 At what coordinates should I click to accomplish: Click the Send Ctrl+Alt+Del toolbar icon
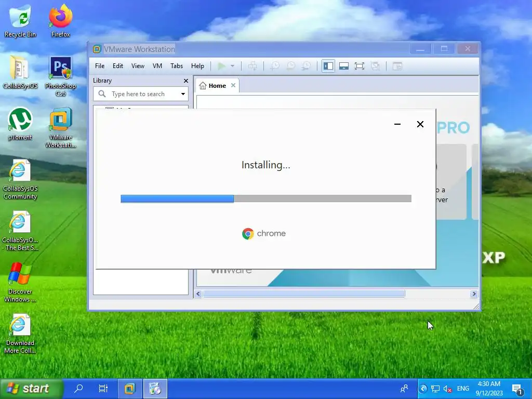click(x=253, y=66)
